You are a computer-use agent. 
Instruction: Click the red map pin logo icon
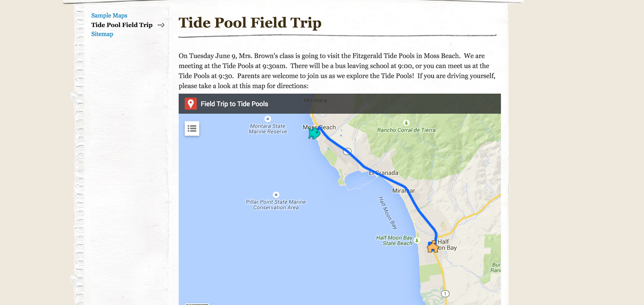pos(191,104)
